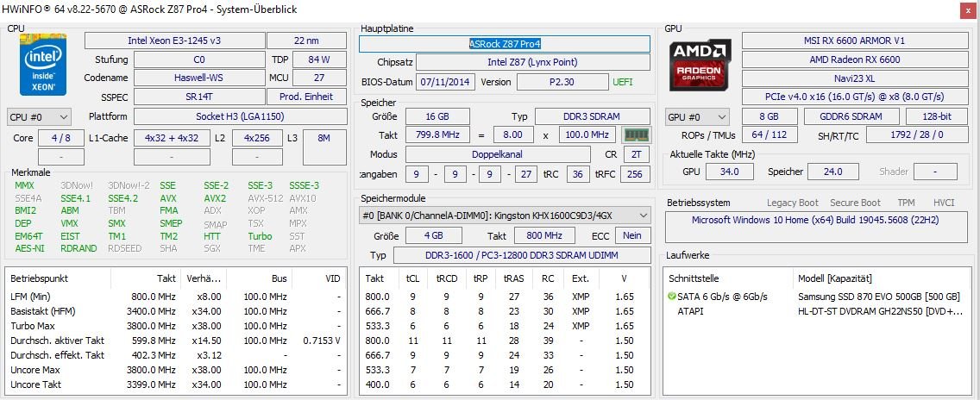Viewport: 980px width, 400px height.
Task: Click the 84 W TDP value
Action: [319, 59]
